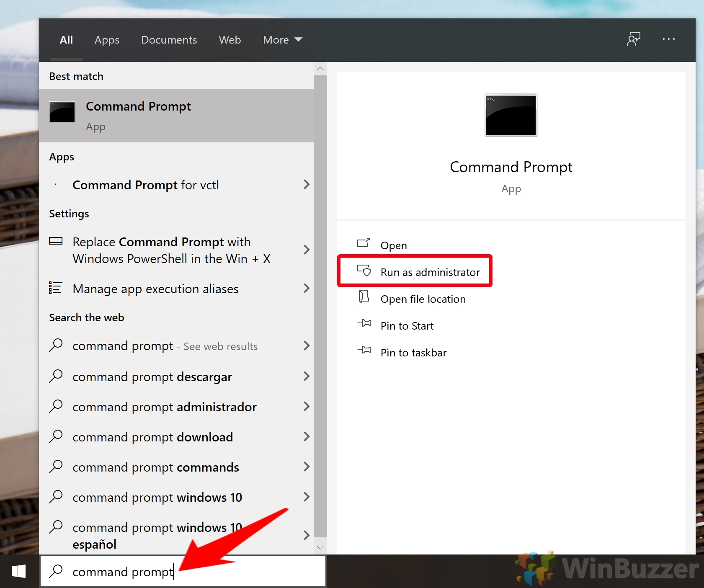Click the results list scrollbar thumb
This screenshot has height=588, width=704.
coord(320,306)
